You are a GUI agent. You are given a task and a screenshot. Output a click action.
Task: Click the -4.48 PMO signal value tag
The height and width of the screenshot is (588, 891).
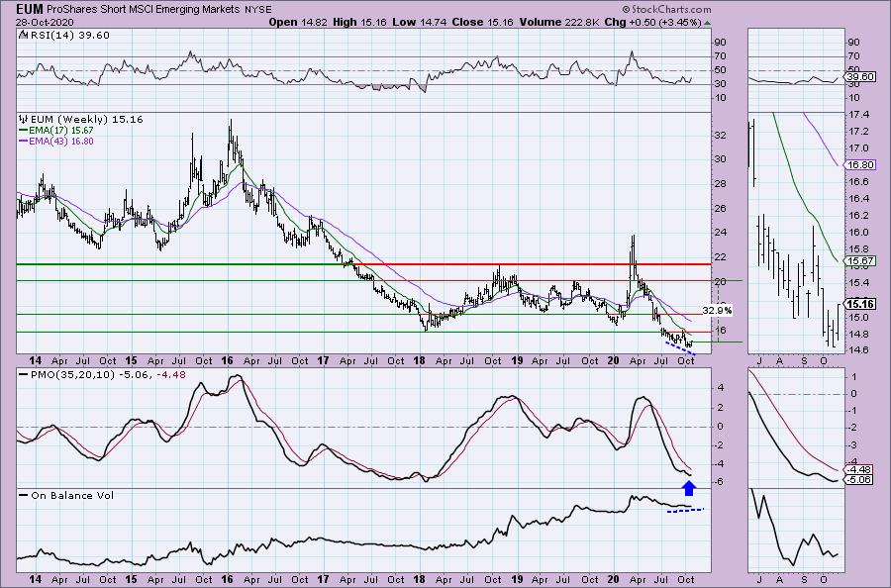[x=859, y=470]
